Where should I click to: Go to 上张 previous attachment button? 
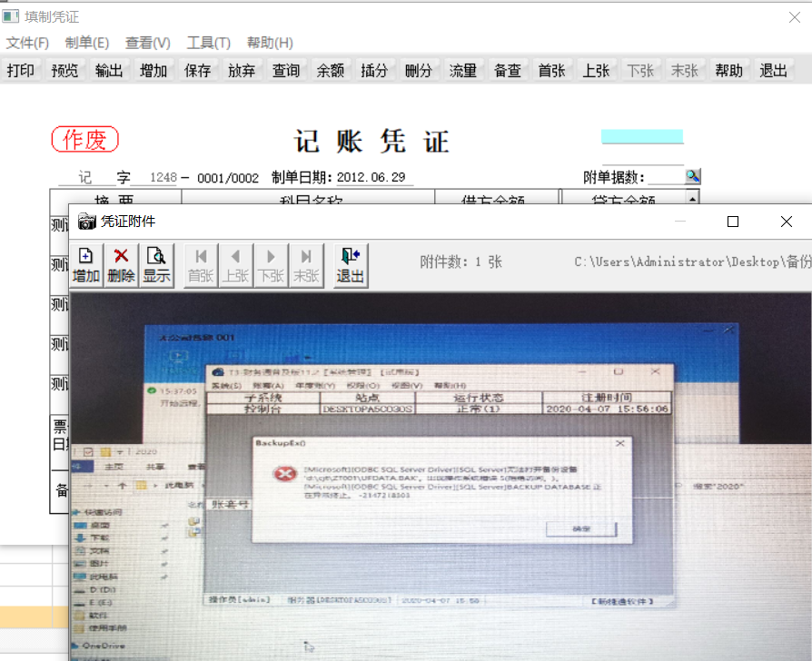(235, 265)
